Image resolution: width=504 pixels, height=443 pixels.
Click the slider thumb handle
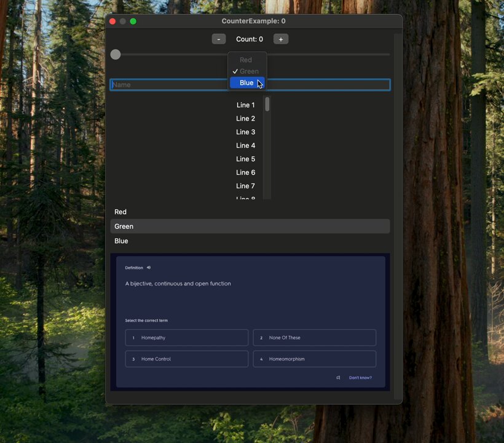pyautogui.click(x=116, y=54)
